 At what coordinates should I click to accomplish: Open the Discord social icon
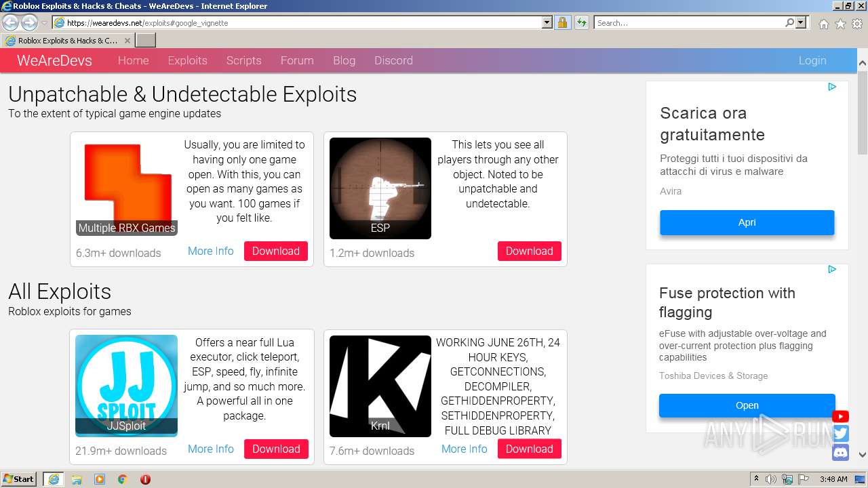click(x=840, y=452)
